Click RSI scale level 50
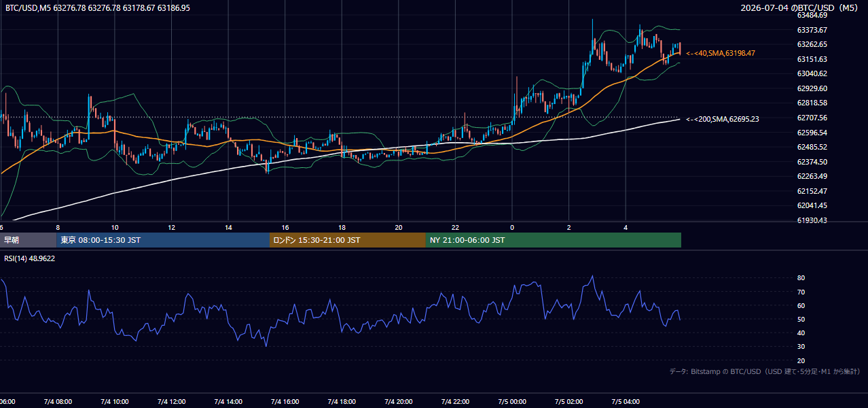 pyautogui.click(x=801, y=319)
